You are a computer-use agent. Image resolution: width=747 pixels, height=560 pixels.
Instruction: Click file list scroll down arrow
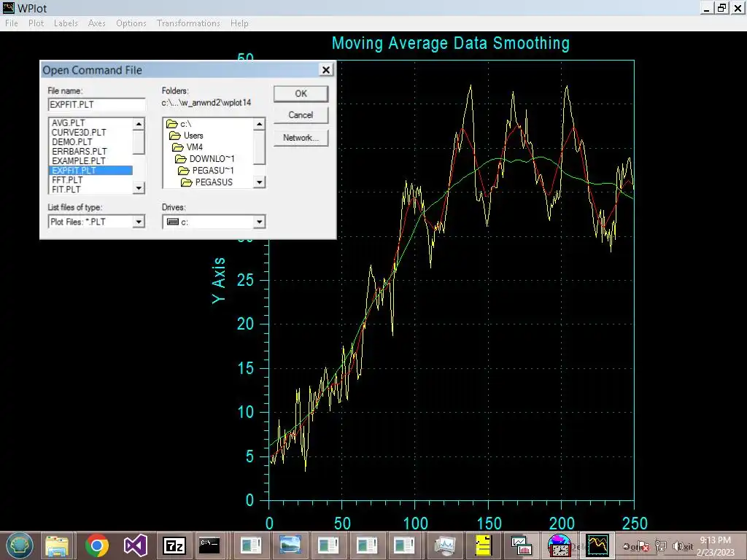[x=139, y=188]
